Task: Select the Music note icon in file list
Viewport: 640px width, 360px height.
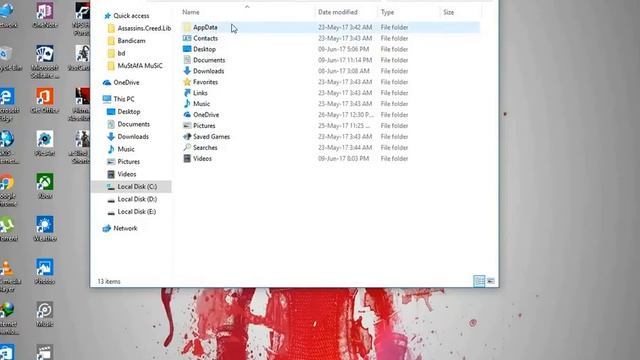Action: click(x=187, y=104)
